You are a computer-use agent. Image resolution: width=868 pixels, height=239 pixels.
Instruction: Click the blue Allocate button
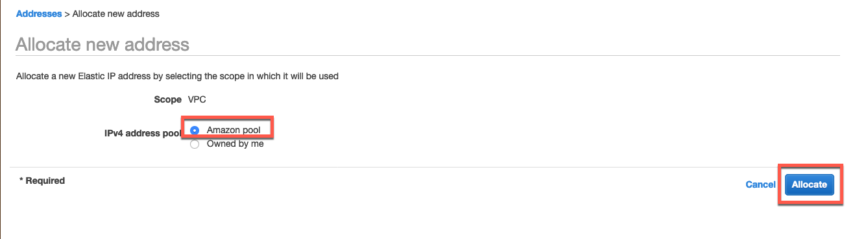[810, 184]
